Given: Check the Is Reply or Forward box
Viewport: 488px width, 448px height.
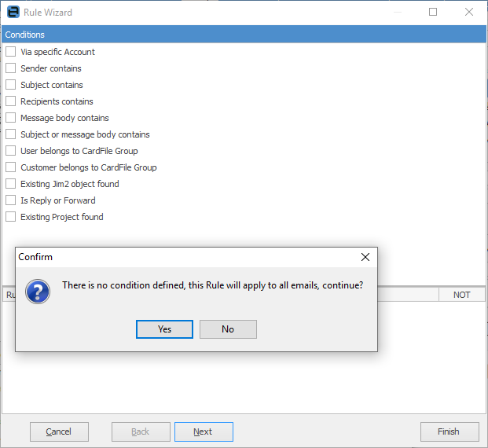Looking at the screenshot, I should click(x=10, y=200).
